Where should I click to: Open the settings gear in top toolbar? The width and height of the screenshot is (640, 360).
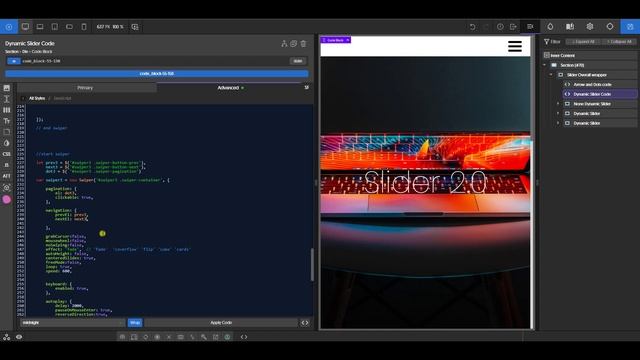(590, 27)
